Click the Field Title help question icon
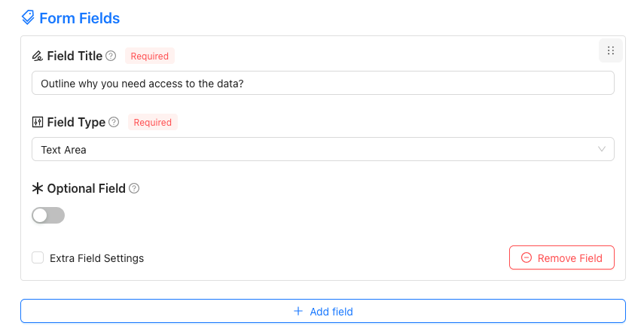 coord(111,56)
